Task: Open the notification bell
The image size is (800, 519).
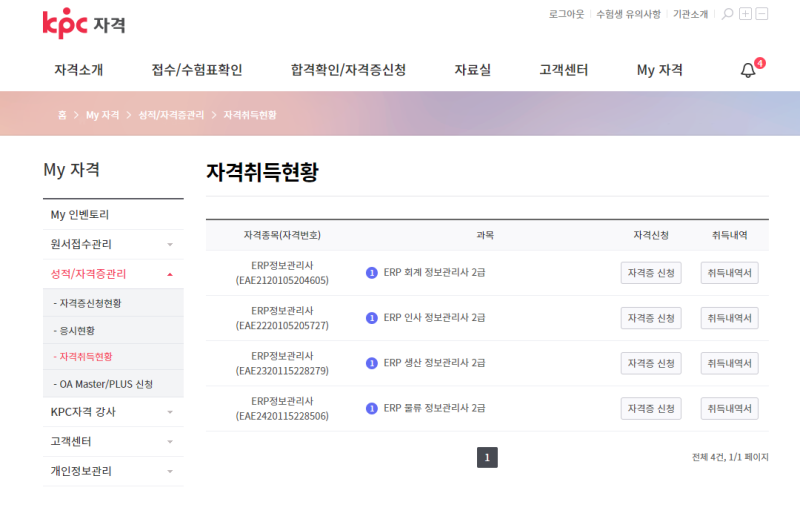Action: tap(748, 70)
